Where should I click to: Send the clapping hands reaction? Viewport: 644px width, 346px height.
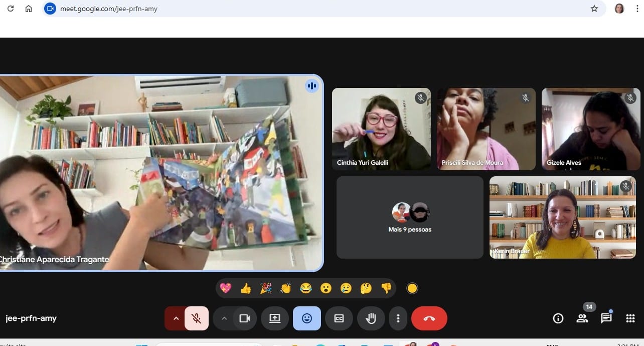[286, 288]
